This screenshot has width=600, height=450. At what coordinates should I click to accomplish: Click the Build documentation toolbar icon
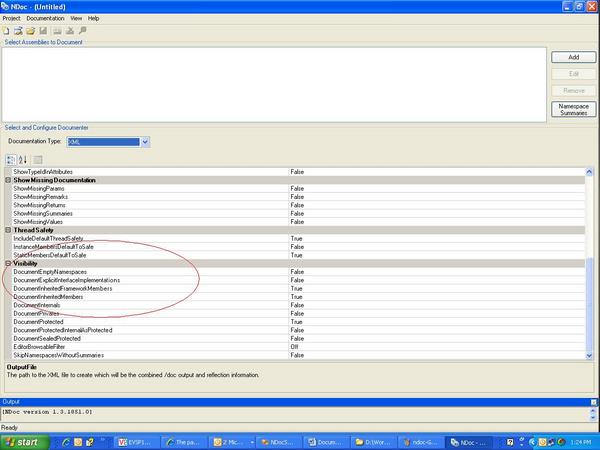coord(57,31)
